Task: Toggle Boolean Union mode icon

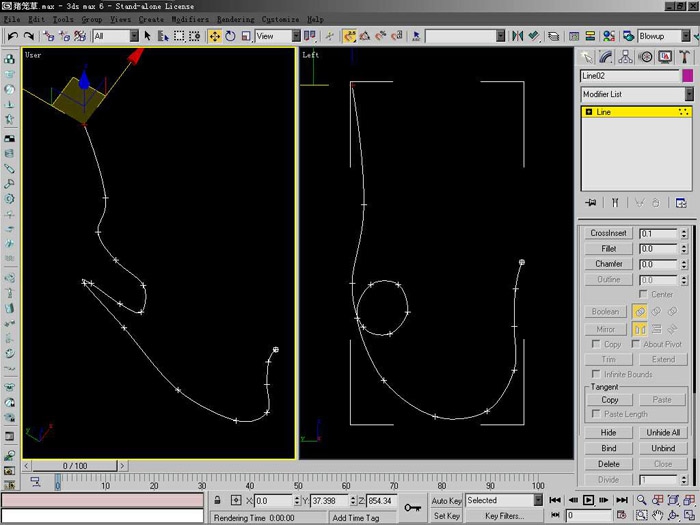Action: coord(640,311)
